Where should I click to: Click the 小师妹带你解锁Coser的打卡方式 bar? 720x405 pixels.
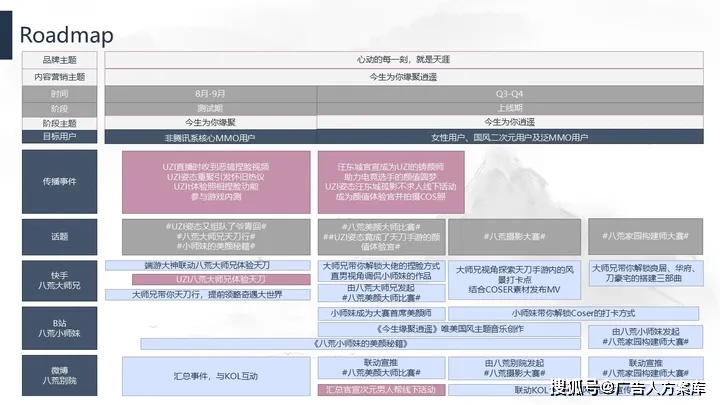click(x=574, y=314)
